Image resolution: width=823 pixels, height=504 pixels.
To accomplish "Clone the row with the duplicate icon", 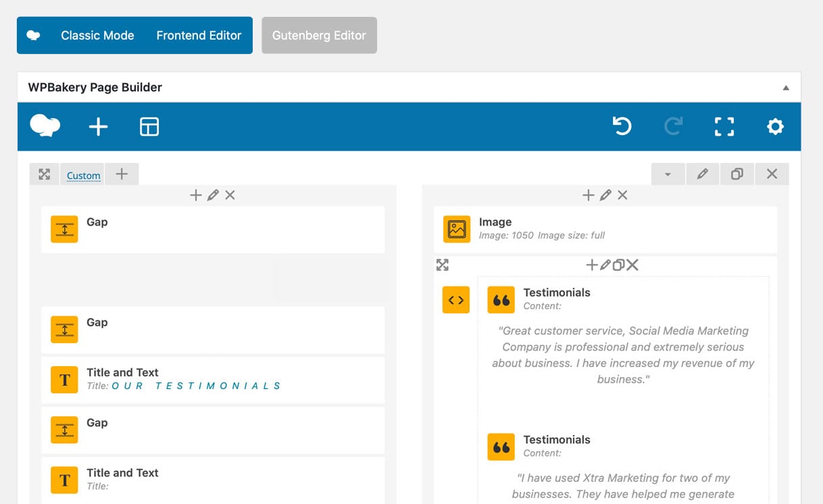I will (x=737, y=174).
